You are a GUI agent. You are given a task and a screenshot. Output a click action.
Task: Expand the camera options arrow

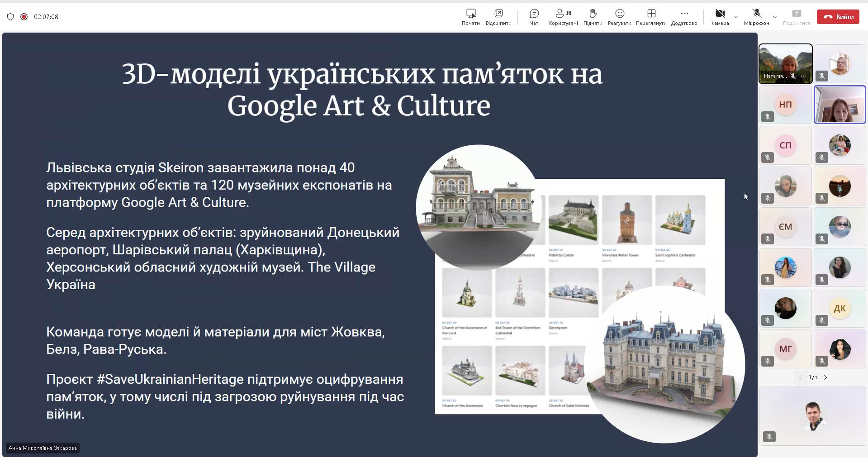(736, 17)
